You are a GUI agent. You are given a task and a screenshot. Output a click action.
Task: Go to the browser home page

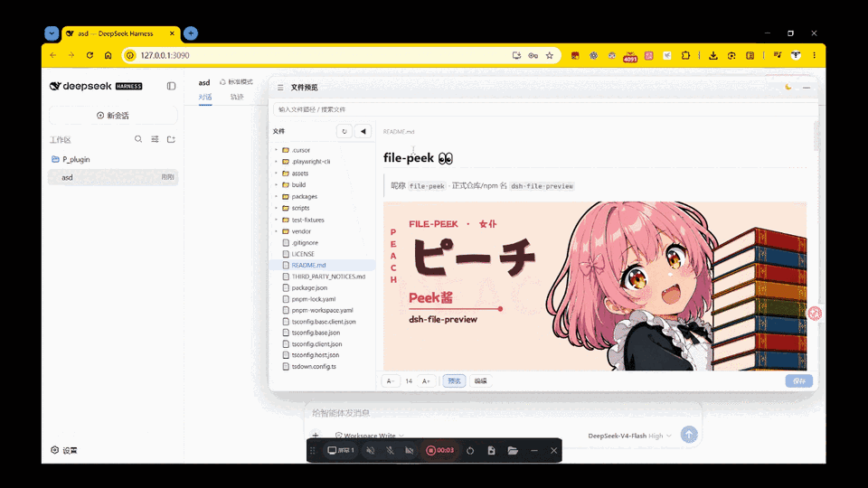tap(108, 55)
